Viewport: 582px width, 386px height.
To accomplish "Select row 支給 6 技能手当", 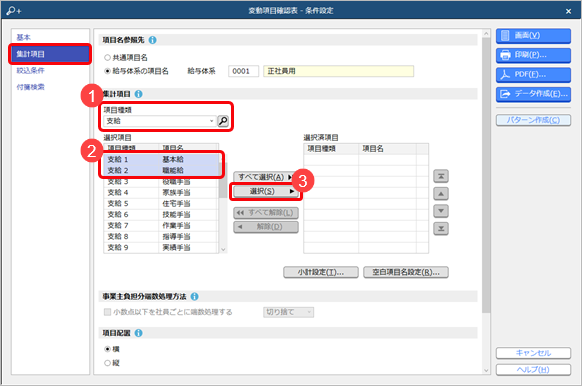I will click(161, 215).
